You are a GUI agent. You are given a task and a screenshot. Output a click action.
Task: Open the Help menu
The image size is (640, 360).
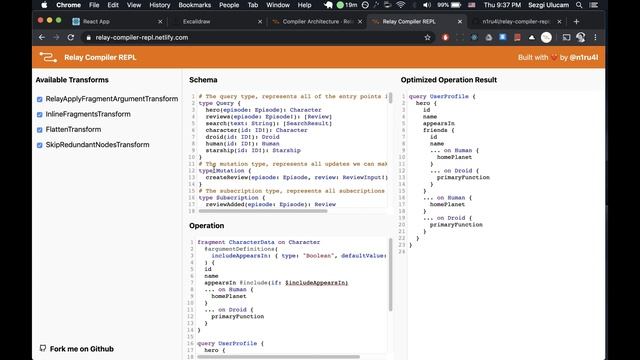pos(304,5)
